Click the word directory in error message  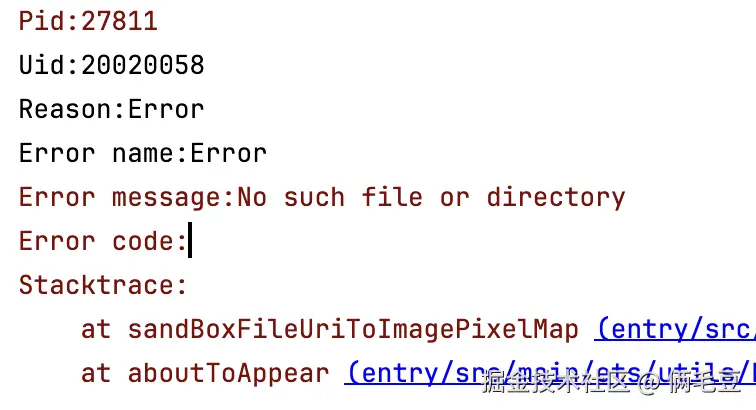[556, 198]
